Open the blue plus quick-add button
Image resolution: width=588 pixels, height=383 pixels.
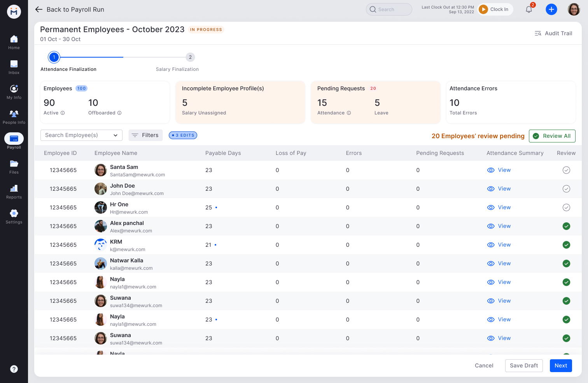[x=551, y=9]
